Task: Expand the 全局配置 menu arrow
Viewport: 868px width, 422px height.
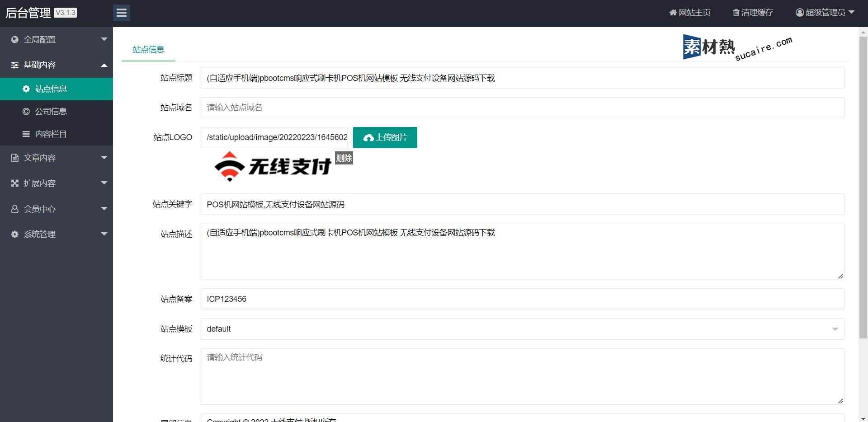Action: tap(104, 39)
